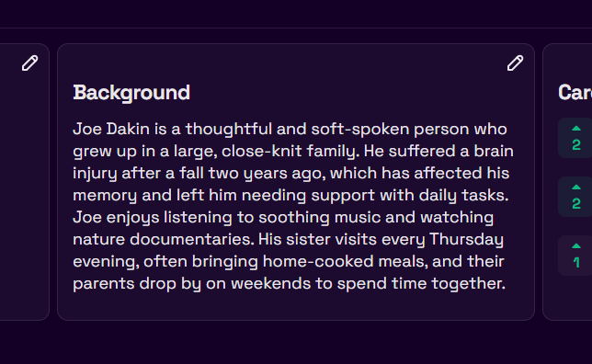Click the phrase nature documentaries
This screenshot has width=592, height=364.
(x=164, y=239)
